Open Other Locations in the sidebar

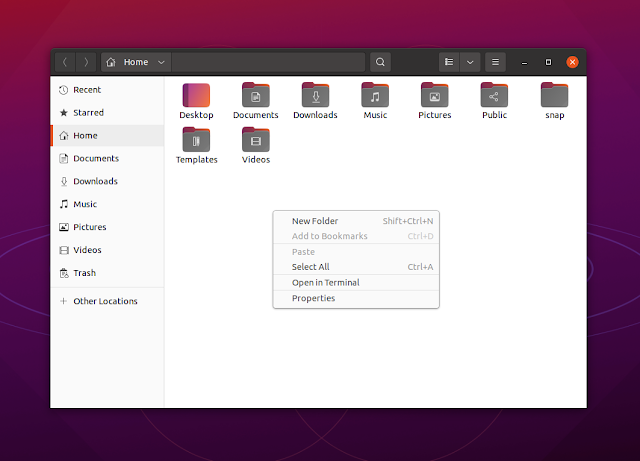click(x=108, y=301)
